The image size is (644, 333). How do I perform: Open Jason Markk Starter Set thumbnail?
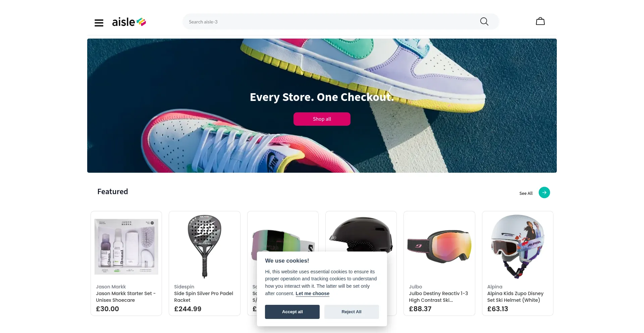(x=126, y=247)
